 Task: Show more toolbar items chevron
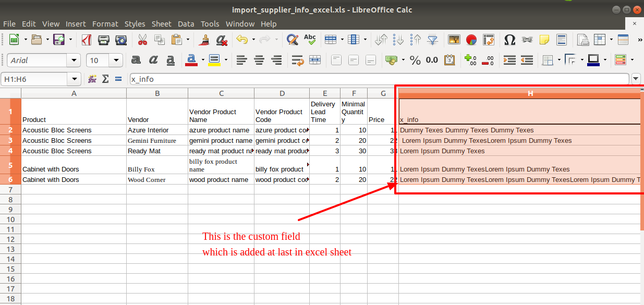pos(640,40)
